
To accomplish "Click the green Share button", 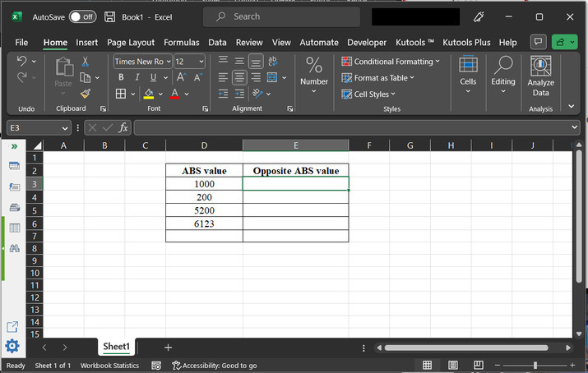I will (x=564, y=42).
